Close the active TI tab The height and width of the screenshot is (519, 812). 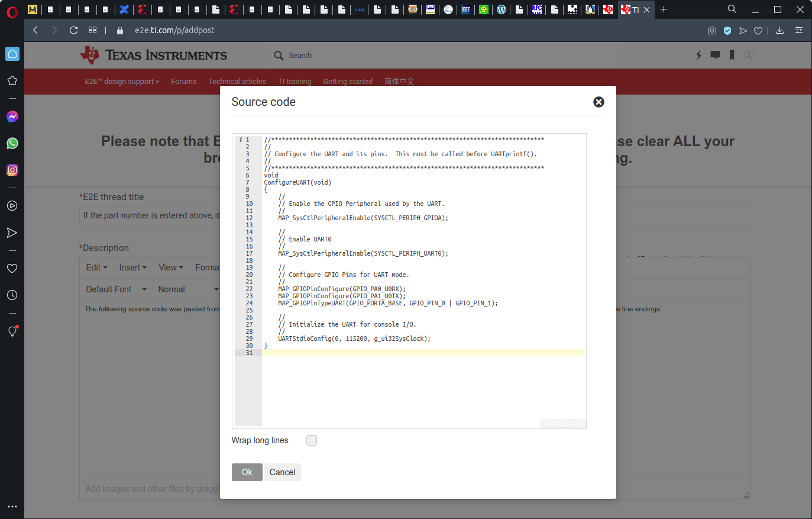pos(646,9)
